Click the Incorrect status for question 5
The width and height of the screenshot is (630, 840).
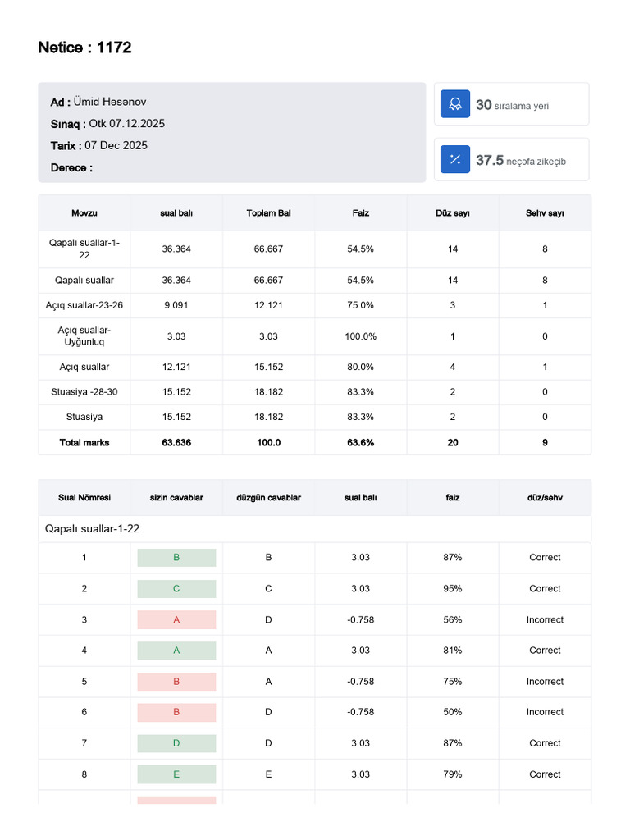(545, 682)
